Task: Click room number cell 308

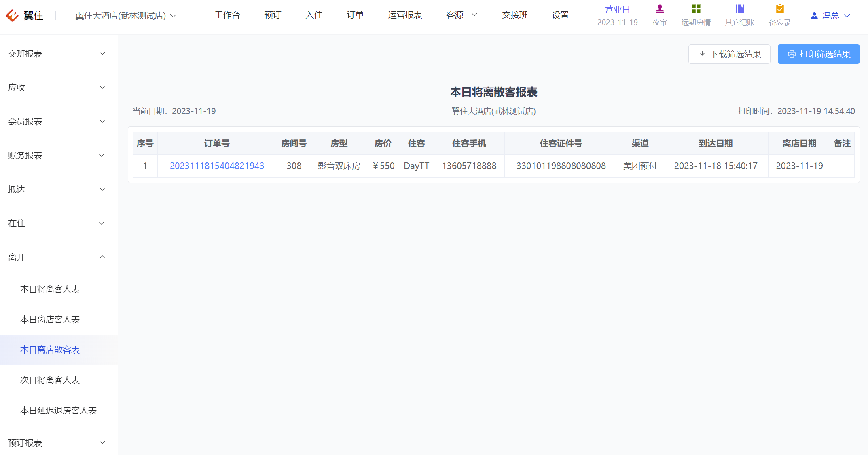Action: point(294,166)
